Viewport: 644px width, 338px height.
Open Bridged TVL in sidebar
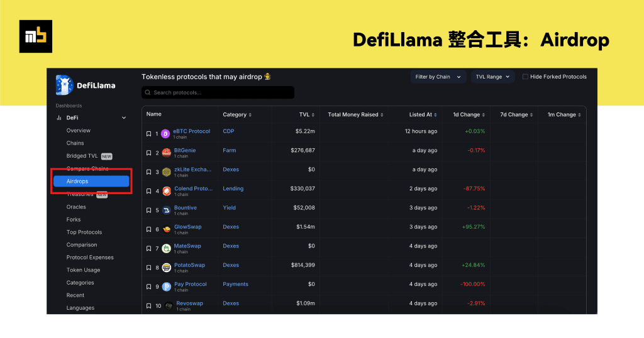coord(82,156)
